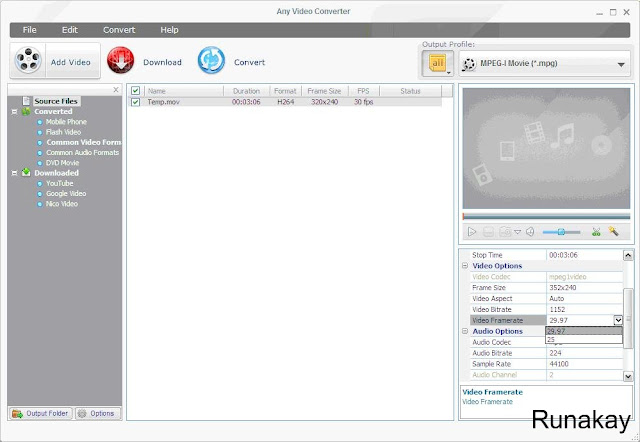640x442 pixels.
Task: Open video effects with the wand icon
Action: [613, 231]
